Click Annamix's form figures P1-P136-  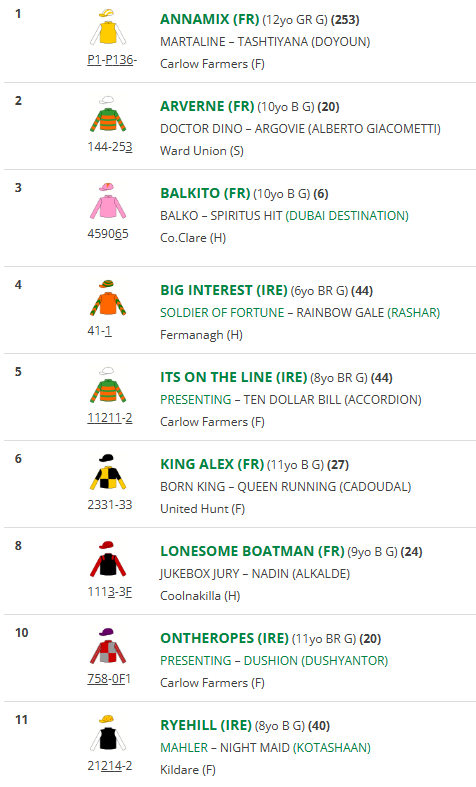[112, 60]
